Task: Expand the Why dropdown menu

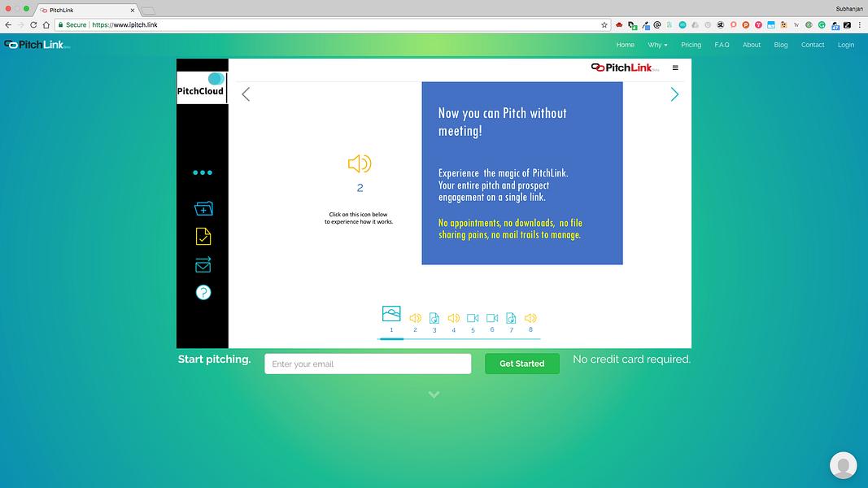Action: (x=657, y=45)
